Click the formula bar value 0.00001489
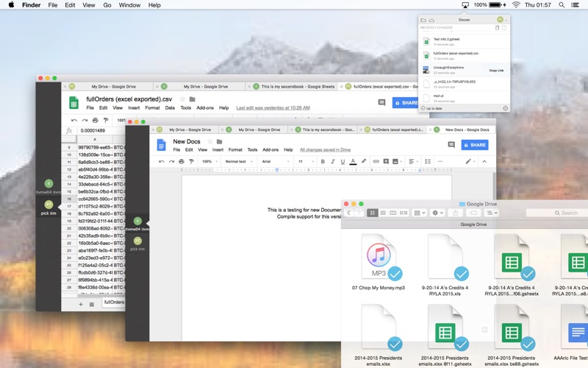Image resolution: width=588 pixels, height=368 pixels. pyautogui.click(x=93, y=131)
